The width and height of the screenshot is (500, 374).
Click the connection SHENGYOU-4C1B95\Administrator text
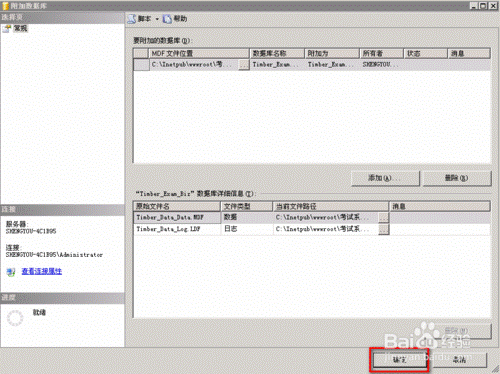(x=54, y=255)
